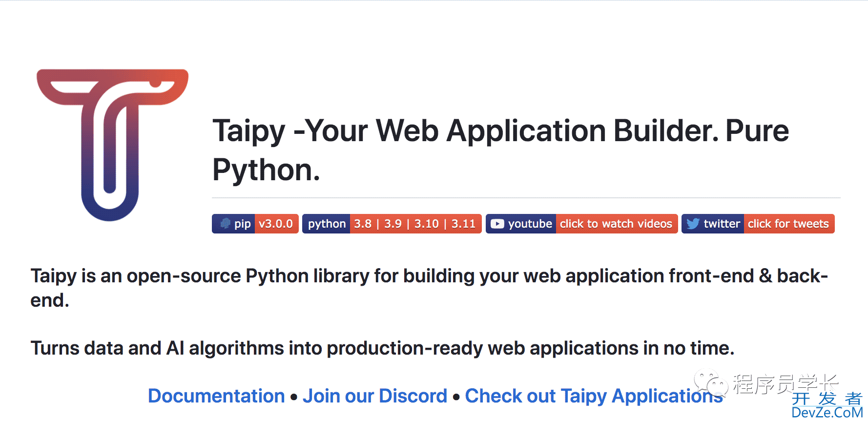Follow the Join our Discord link

375,396
